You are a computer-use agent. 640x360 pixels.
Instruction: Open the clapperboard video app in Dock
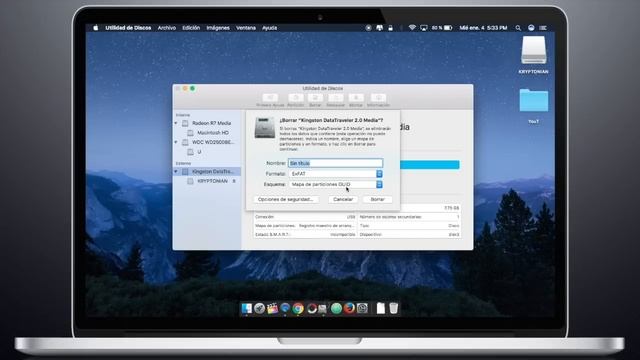[272, 309]
